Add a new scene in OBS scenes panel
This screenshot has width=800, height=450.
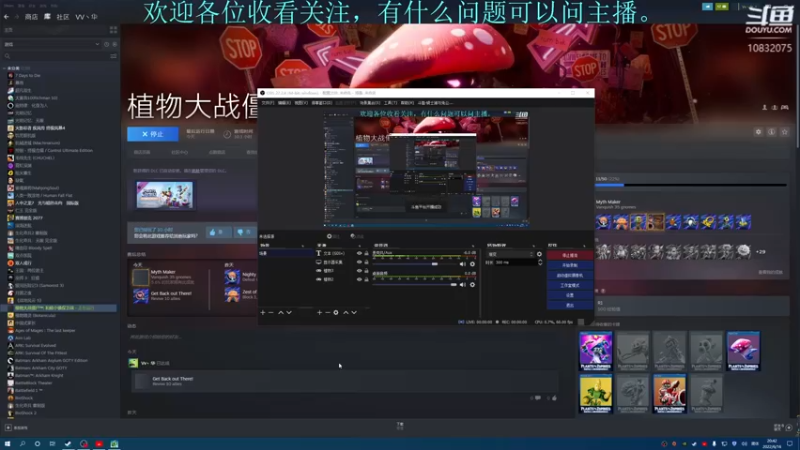point(263,312)
